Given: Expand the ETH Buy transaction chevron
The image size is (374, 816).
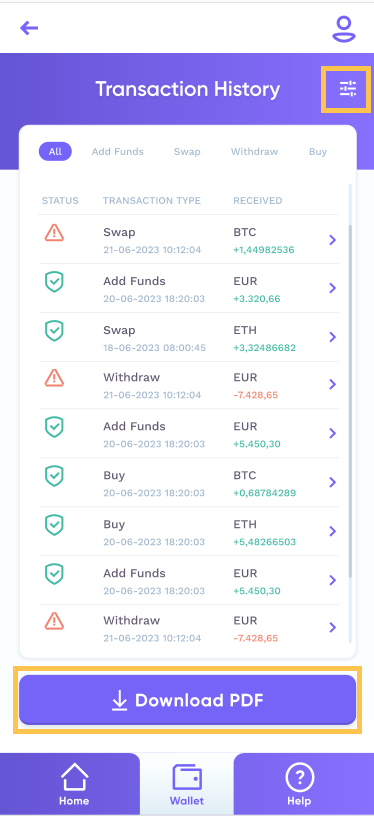Looking at the screenshot, I should [333, 531].
